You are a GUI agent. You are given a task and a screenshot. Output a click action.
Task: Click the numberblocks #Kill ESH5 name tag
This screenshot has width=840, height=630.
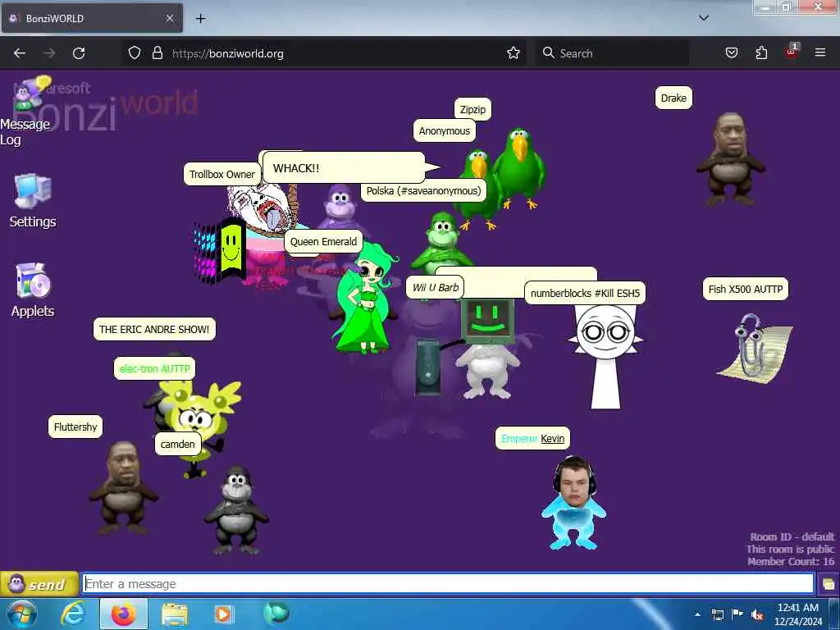(x=585, y=293)
